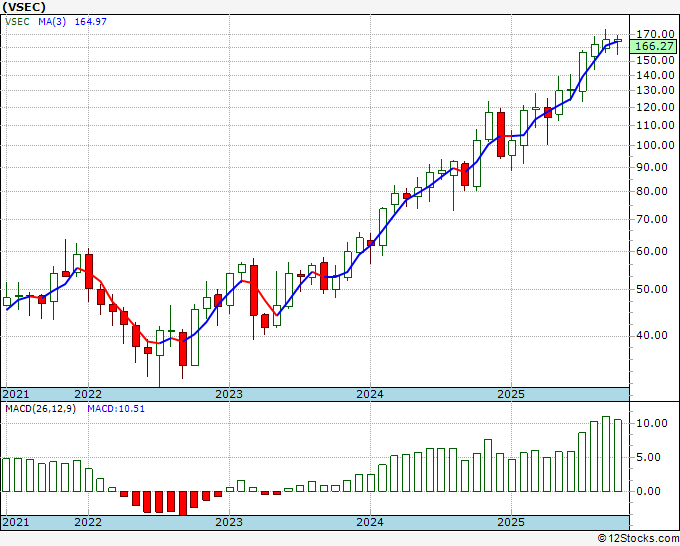680x546 pixels.
Task: Click the tallest green MACD histogram bar
Action: 606,454
